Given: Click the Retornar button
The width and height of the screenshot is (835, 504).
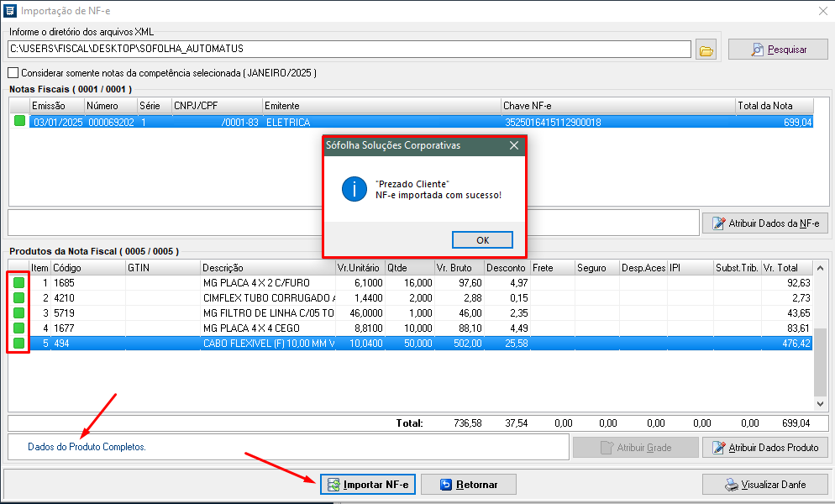Looking at the screenshot, I should (x=468, y=485).
